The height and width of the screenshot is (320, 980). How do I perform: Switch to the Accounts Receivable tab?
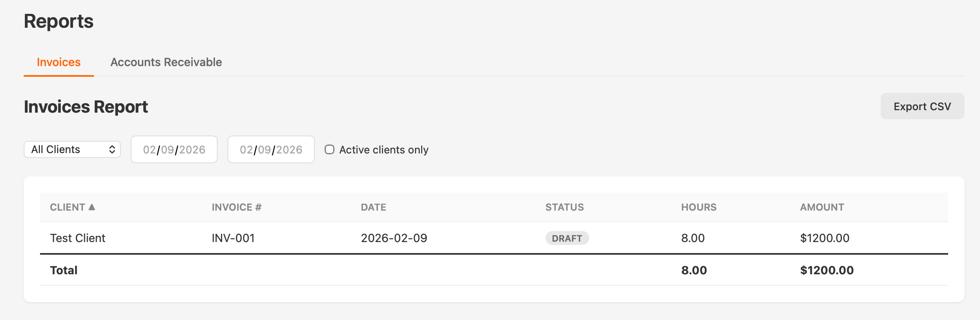tap(166, 62)
